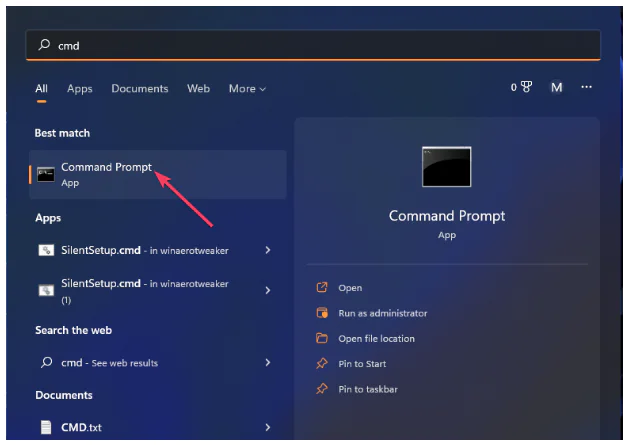The image size is (625, 445).
Task: Expand first SilentSetup.cmd chevron
Action: pyautogui.click(x=268, y=250)
